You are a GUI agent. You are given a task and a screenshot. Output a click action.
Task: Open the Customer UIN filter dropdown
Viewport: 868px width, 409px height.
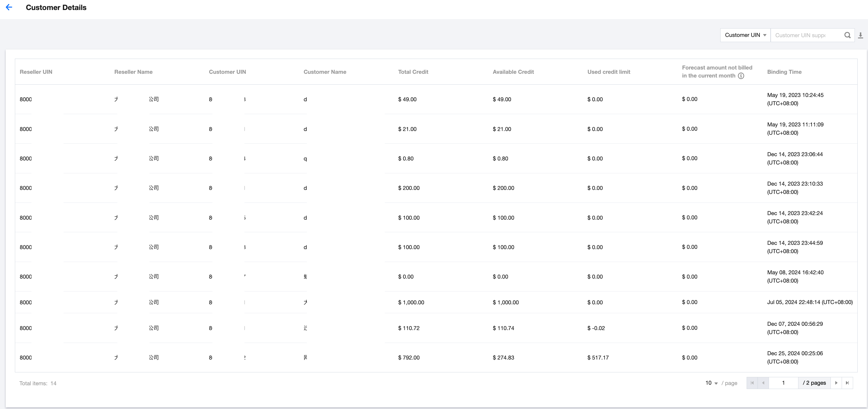(x=745, y=35)
